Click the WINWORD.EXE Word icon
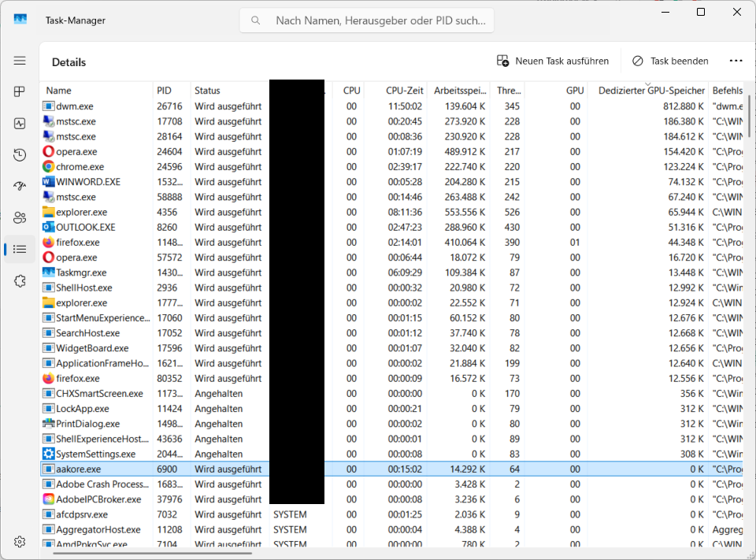 pyautogui.click(x=48, y=182)
